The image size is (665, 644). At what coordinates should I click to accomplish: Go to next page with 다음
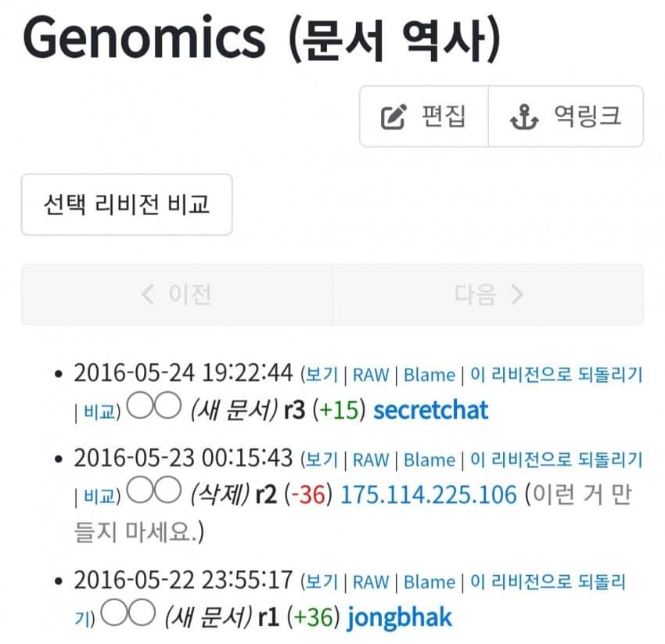tap(488, 294)
